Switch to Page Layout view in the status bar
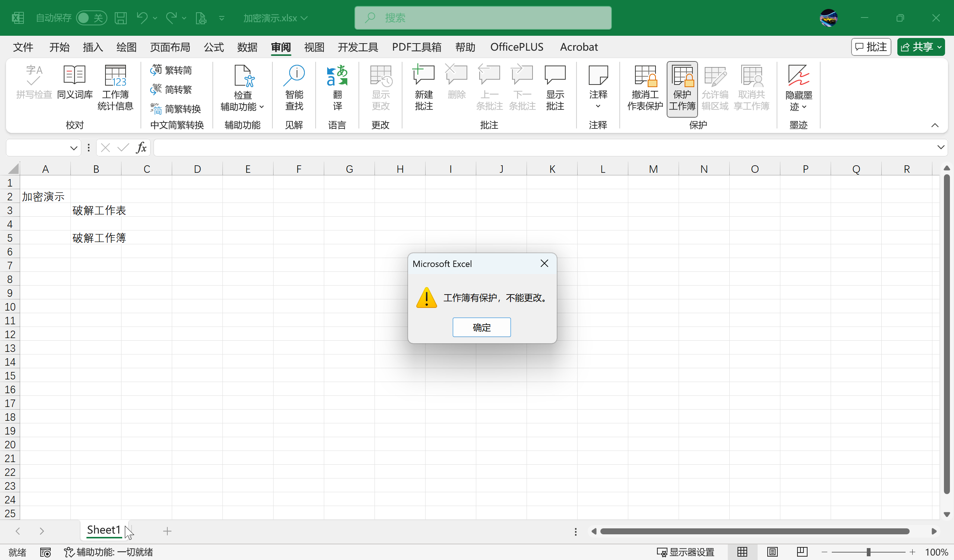Viewport: 954px width, 560px height. (x=772, y=552)
